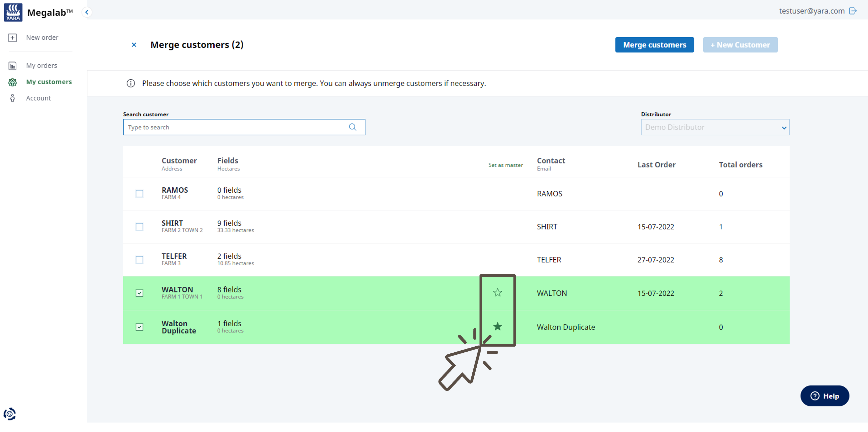
Task: Focus the Search customer input field
Action: [236, 127]
